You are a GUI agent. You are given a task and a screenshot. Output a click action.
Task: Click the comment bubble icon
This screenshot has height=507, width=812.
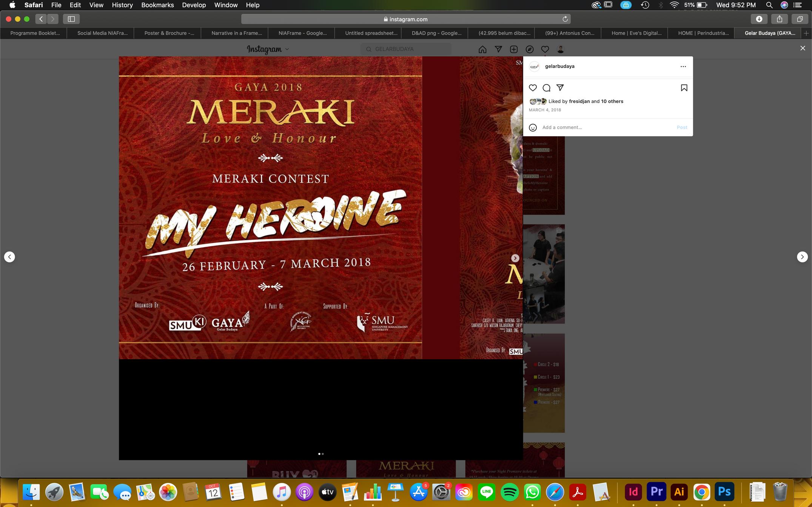(546, 88)
